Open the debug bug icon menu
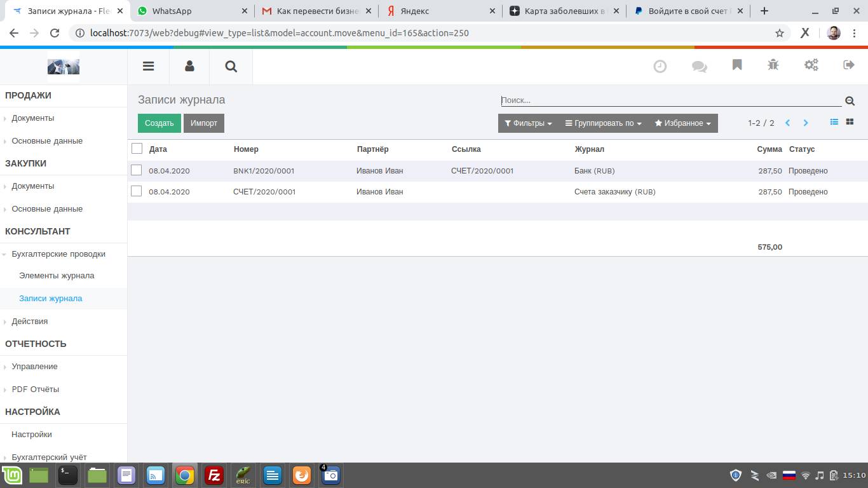The height and width of the screenshot is (488, 868). click(x=773, y=65)
